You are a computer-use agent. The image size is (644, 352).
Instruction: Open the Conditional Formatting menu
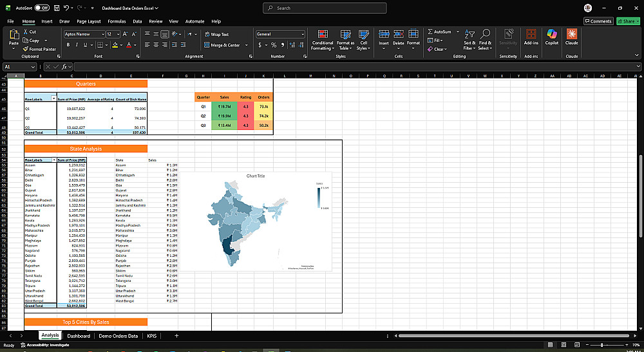[323, 40]
